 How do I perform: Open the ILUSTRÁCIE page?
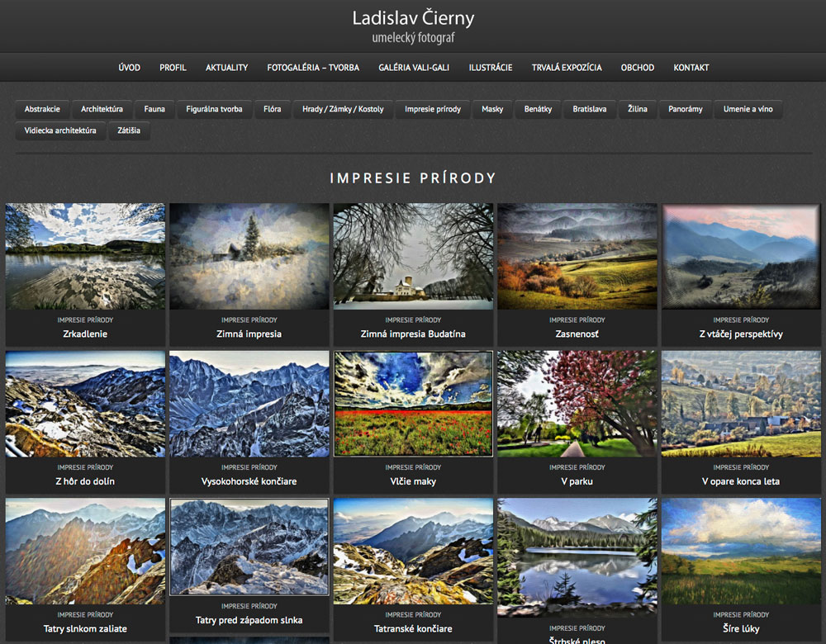pos(491,68)
